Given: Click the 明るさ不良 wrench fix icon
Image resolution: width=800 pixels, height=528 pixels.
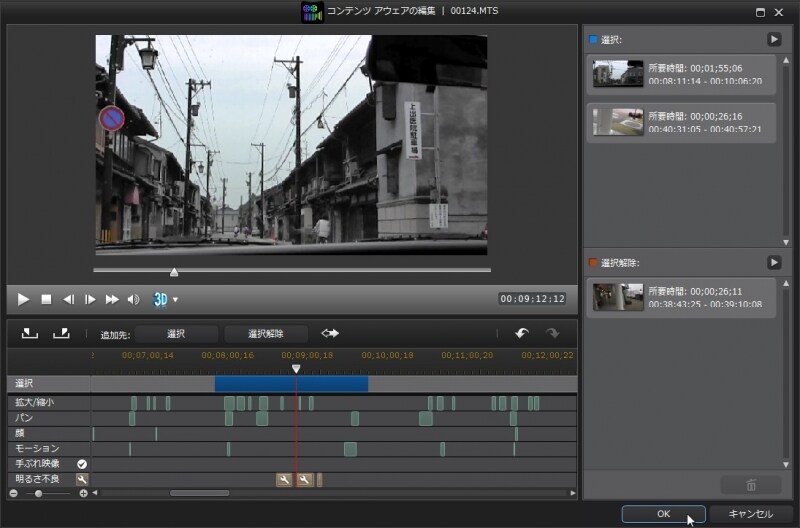Looking at the screenshot, I should tap(82, 480).
